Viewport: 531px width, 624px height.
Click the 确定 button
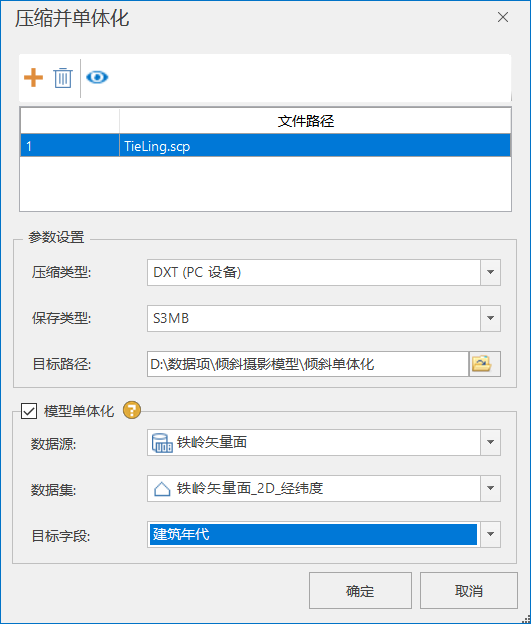tap(360, 591)
